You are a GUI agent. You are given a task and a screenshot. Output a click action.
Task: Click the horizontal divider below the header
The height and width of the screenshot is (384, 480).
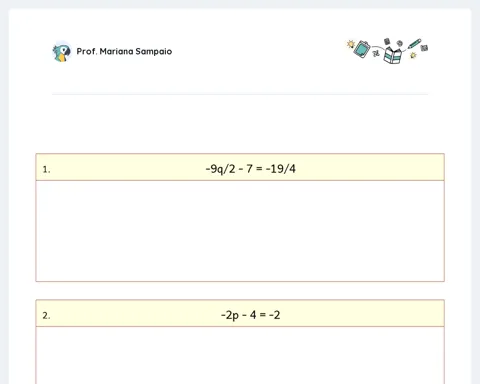[240, 94]
